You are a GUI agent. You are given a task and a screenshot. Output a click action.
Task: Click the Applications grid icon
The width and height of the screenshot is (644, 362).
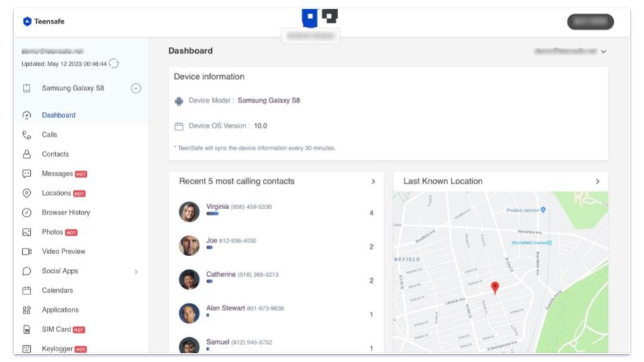click(27, 310)
